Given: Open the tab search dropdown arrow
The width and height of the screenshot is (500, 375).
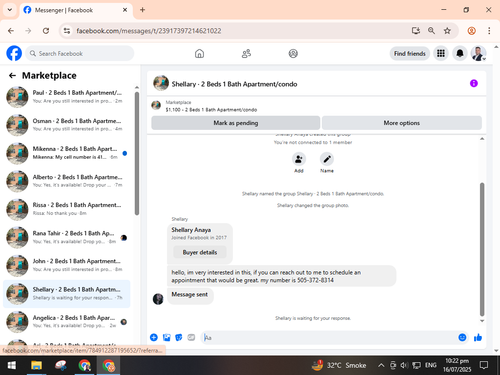Looking at the screenshot, I should [x=10, y=10].
